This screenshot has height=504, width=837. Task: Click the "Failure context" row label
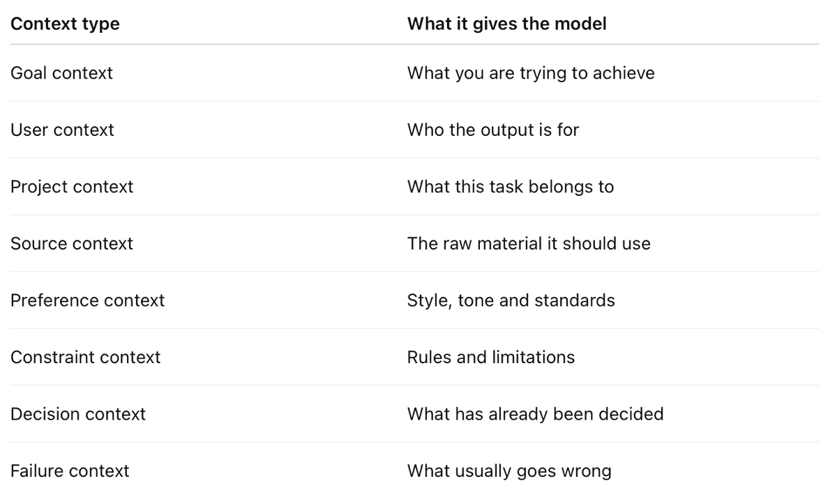70,471
